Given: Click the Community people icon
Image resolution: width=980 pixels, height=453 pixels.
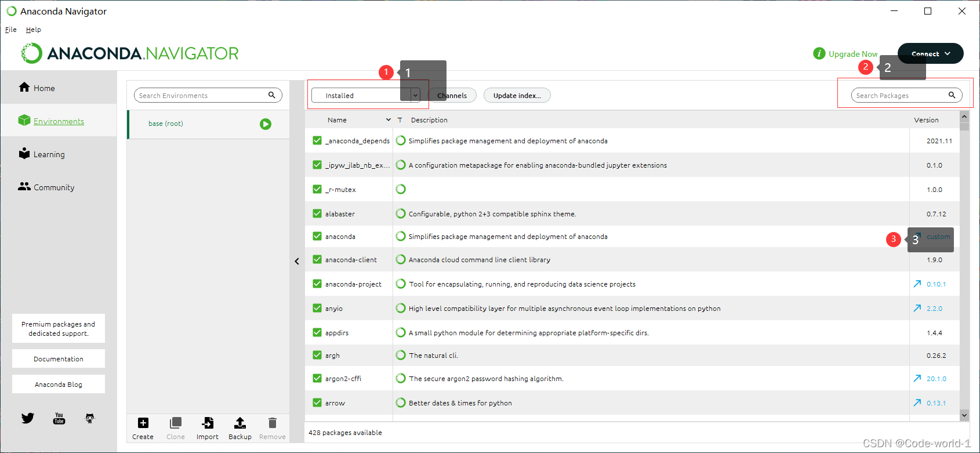Looking at the screenshot, I should pos(24,186).
